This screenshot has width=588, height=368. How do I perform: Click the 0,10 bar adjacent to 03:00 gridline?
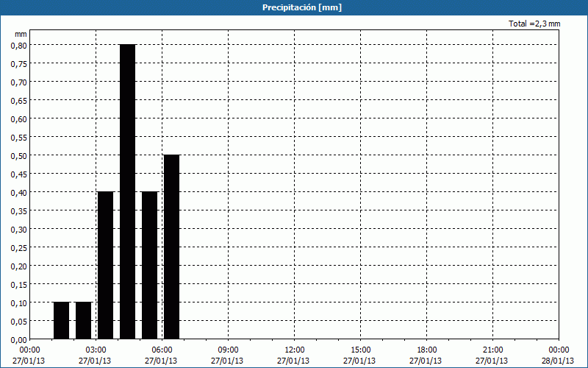tap(84, 321)
